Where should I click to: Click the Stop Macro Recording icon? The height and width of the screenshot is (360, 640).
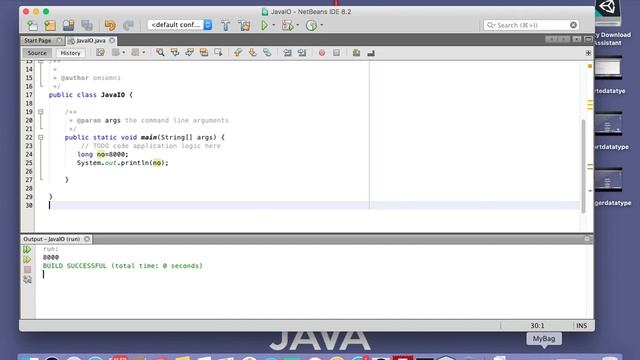coord(336,53)
